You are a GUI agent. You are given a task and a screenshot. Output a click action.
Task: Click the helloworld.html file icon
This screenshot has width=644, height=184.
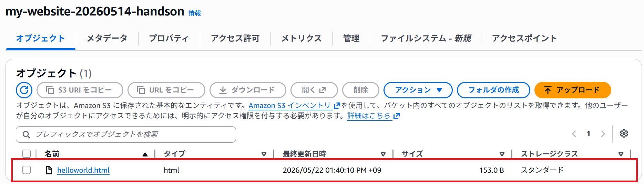click(49, 170)
